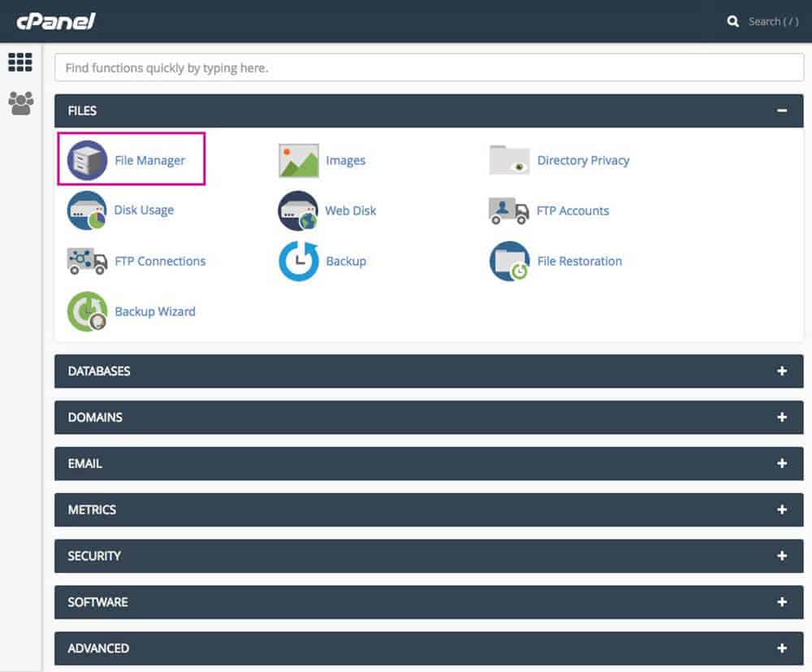This screenshot has width=812, height=672.
Task: Click the find functions search box
Action: click(x=428, y=67)
